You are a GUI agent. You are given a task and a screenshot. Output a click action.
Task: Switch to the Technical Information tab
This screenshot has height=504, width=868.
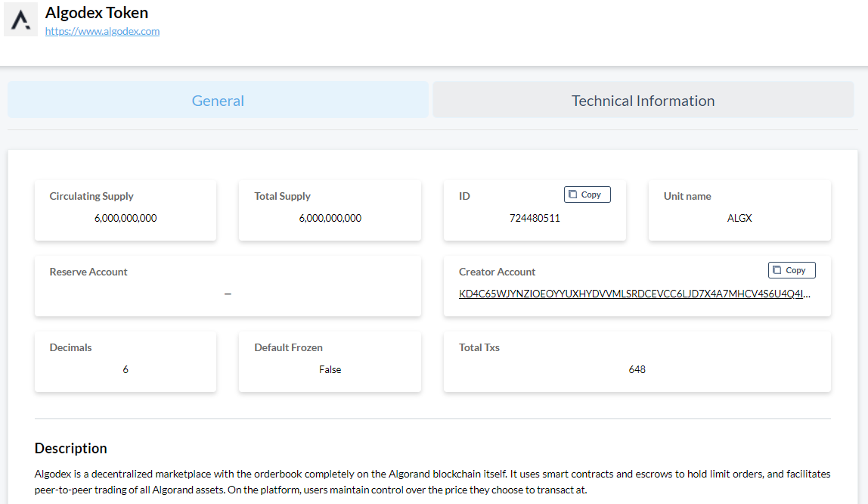[643, 100]
